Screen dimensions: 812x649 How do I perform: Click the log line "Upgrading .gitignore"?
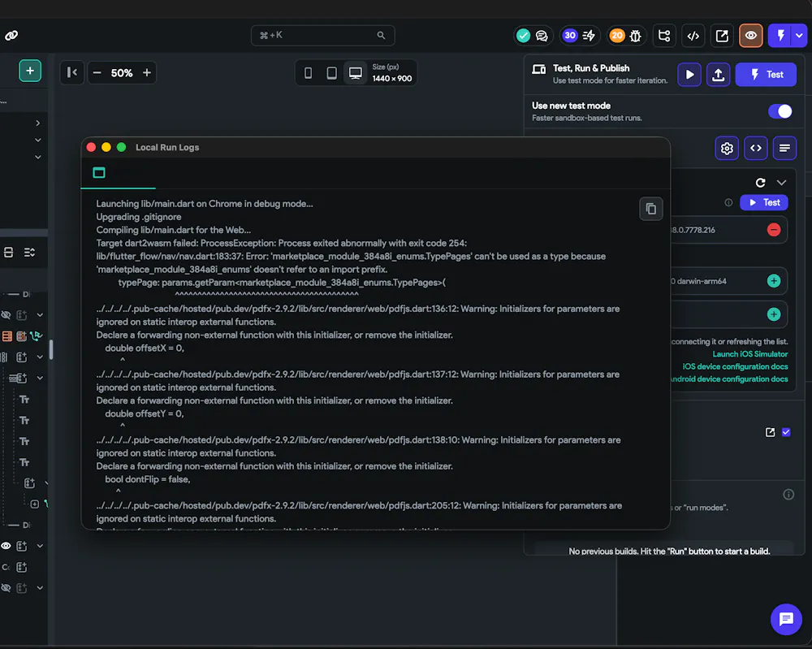tap(139, 217)
